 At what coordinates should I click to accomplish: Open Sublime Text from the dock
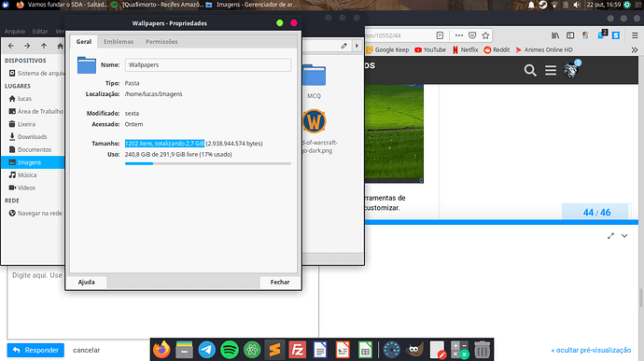pos(274,350)
